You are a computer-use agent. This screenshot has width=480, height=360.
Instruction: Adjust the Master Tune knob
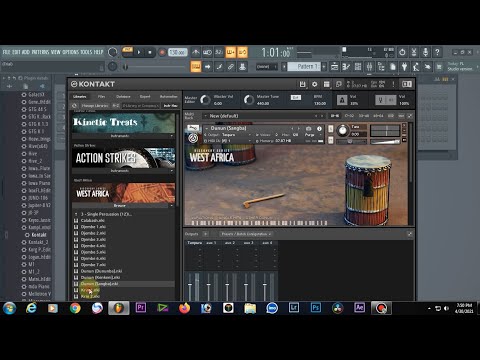249,100
